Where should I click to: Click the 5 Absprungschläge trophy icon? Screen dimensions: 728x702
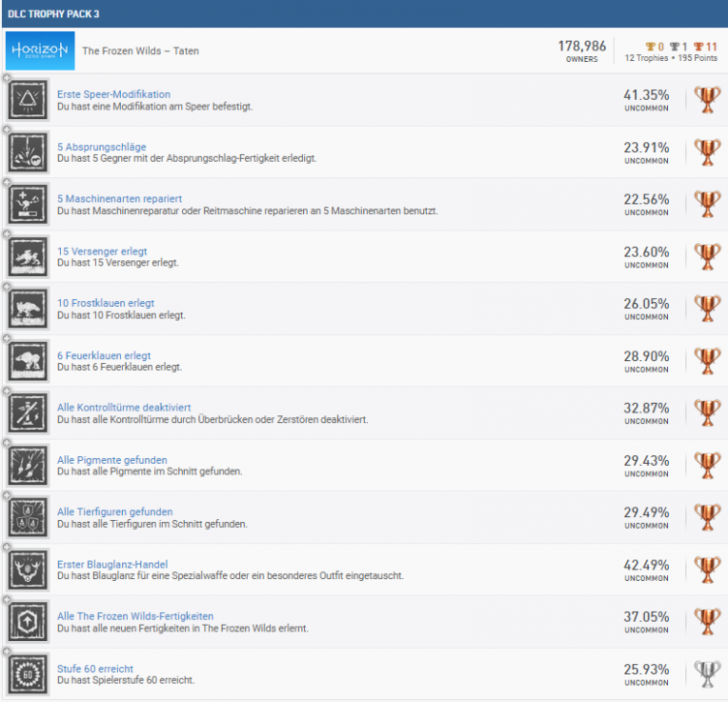point(26,152)
